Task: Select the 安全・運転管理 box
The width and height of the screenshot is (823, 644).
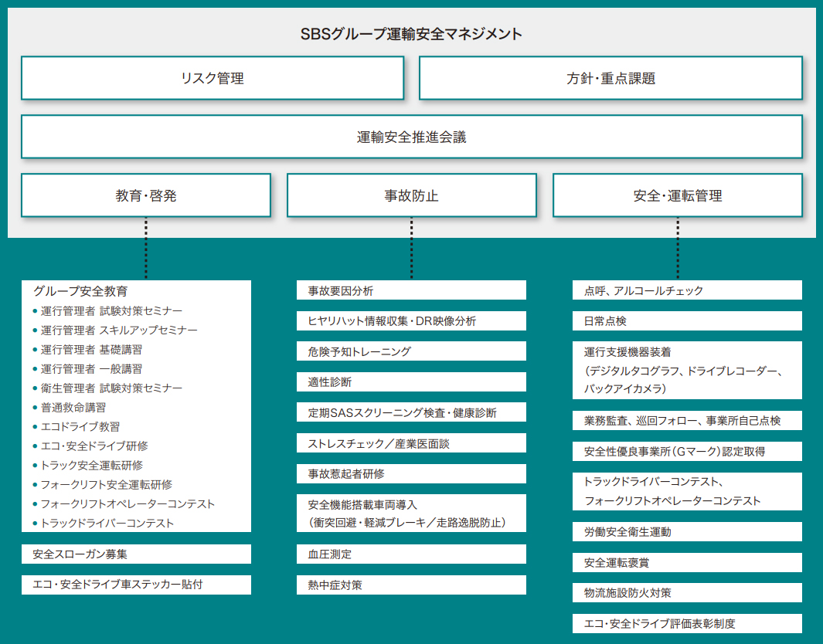Action: [678, 195]
